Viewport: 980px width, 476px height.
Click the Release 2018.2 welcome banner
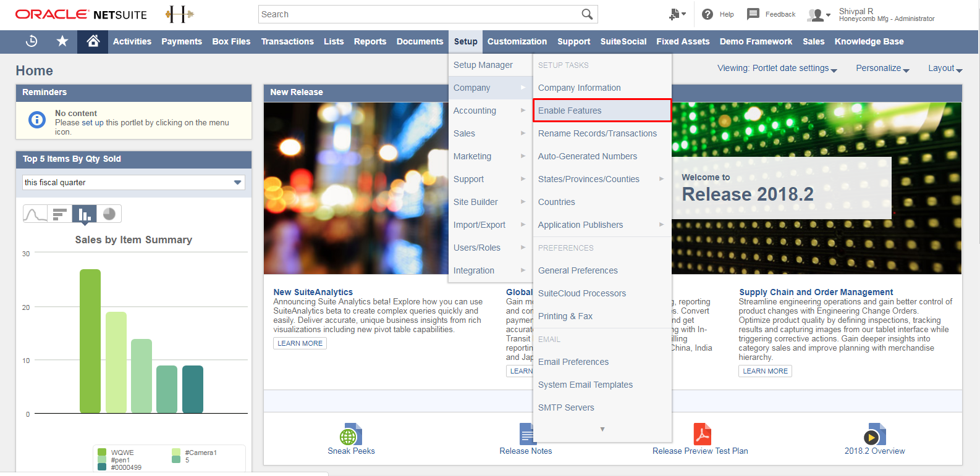[x=781, y=188]
